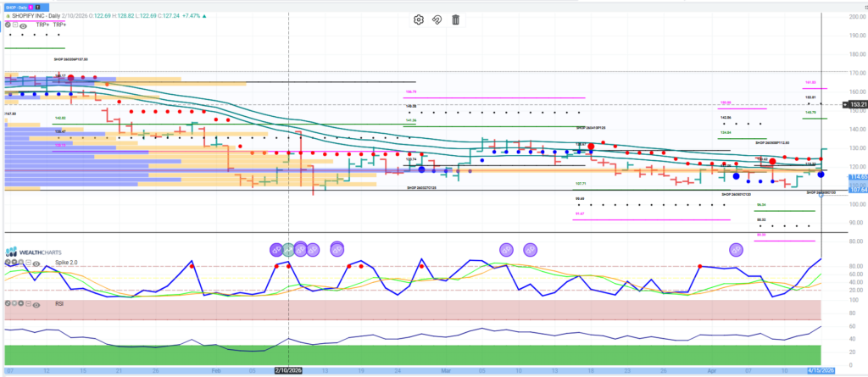Click the link icon beside the gear

[437, 20]
